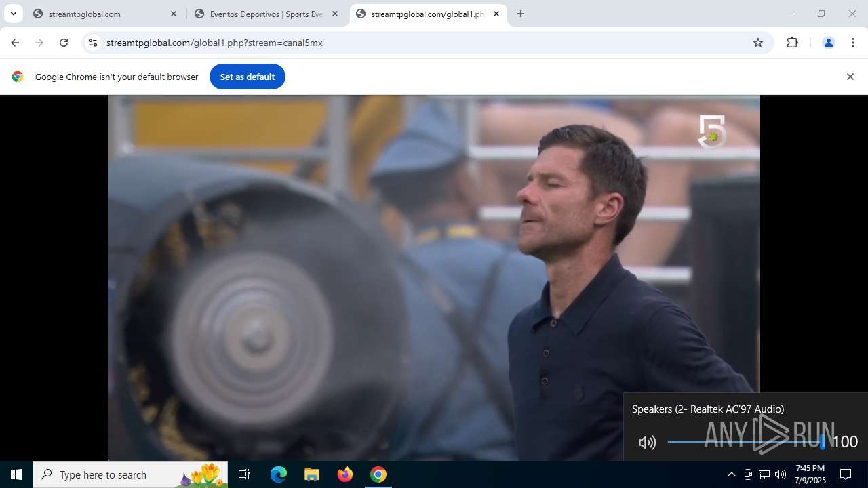868x488 pixels.
Task: Open Task View on taskbar
Action: point(244,474)
